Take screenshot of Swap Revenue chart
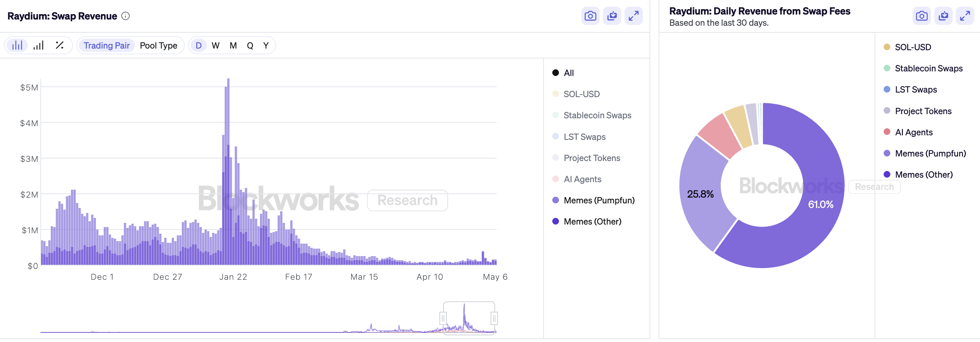Image resolution: width=980 pixels, height=342 pixels. click(590, 16)
